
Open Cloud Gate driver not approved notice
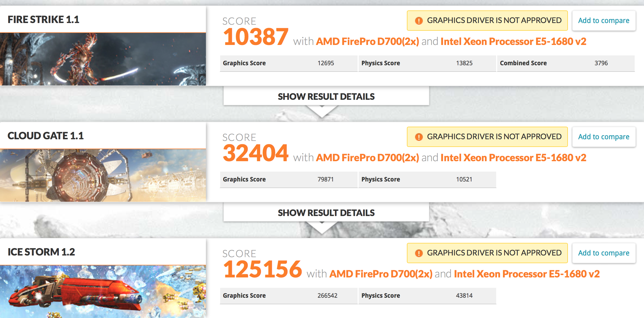[487, 137]
